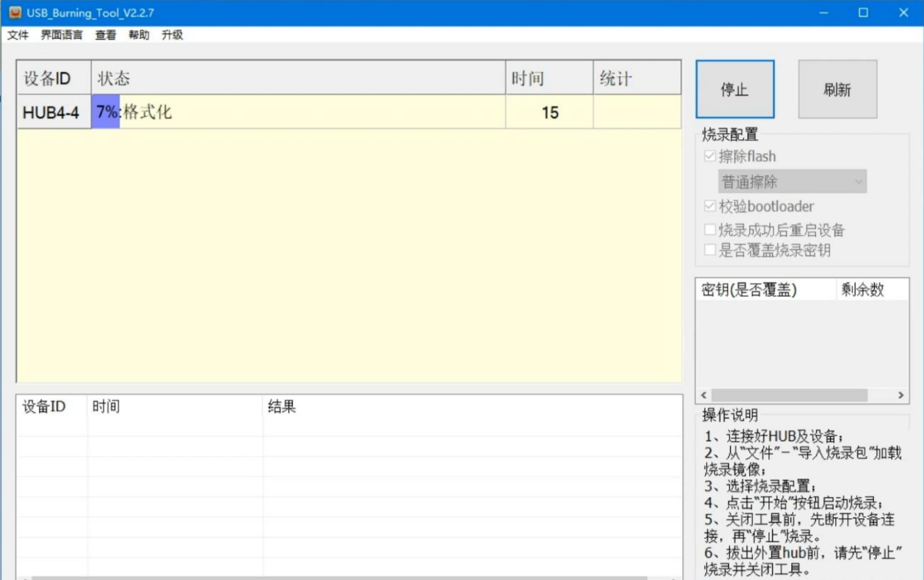Open the 文件 menu
Viewport: 924px width, 580px height.
[18, 35]
